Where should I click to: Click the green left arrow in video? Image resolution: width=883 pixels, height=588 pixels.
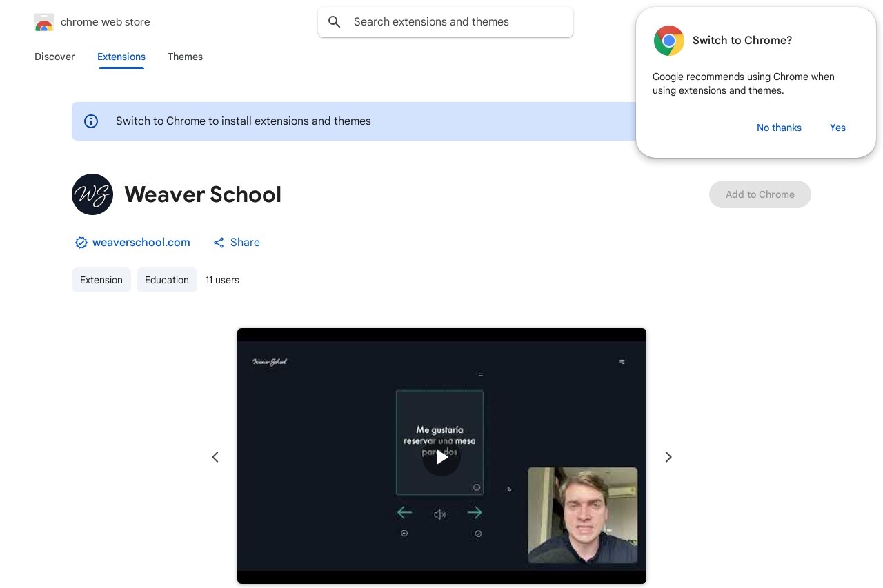(x=405, y=512)
